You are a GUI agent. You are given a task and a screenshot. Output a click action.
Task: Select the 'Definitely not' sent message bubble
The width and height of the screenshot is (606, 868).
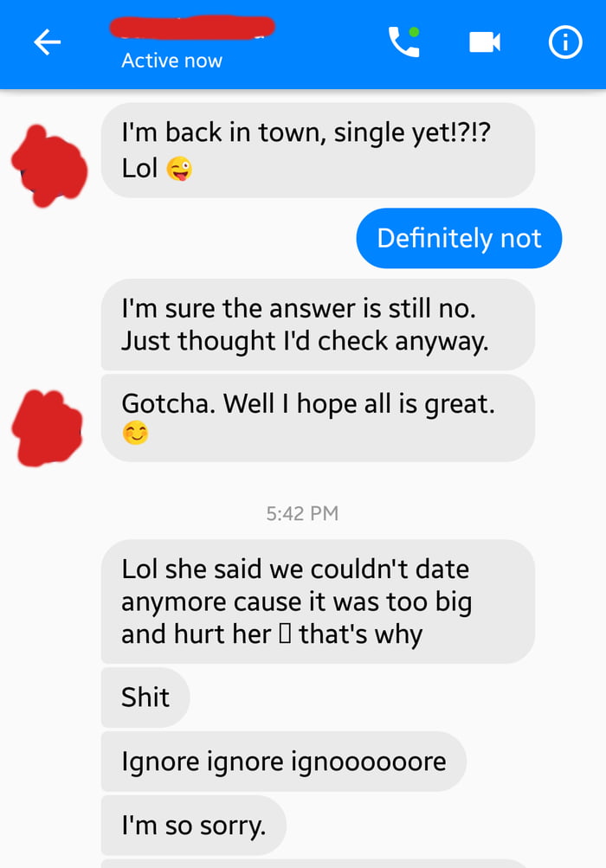(x=459, y=239)
